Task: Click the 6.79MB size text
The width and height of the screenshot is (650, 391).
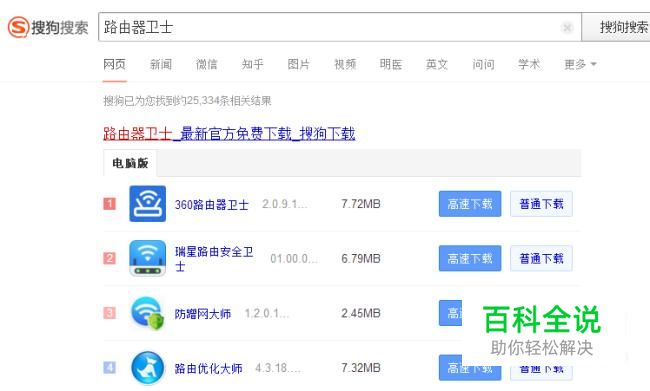Action: pos(361,259)
